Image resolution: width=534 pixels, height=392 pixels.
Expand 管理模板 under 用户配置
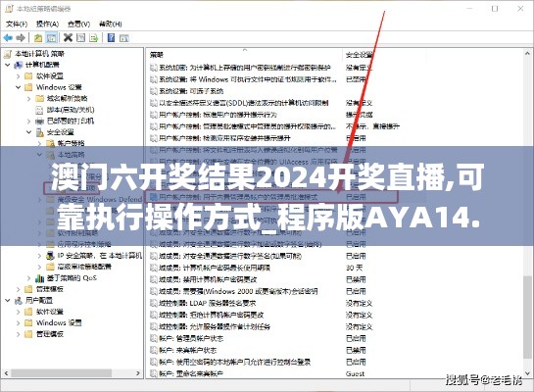pyautogui.click(x=19, y=334)
